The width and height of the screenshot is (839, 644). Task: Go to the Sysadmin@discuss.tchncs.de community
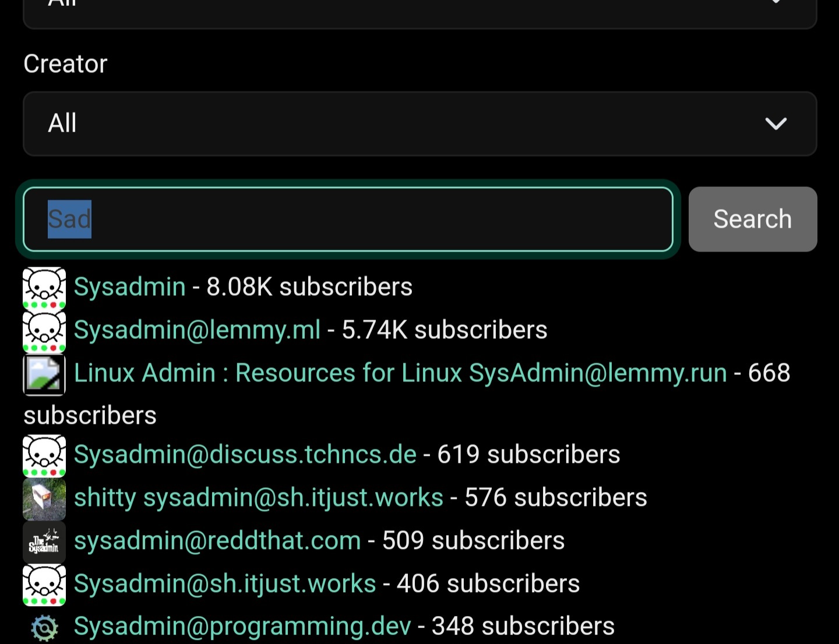pyautogui.click(x=245, y=455)
